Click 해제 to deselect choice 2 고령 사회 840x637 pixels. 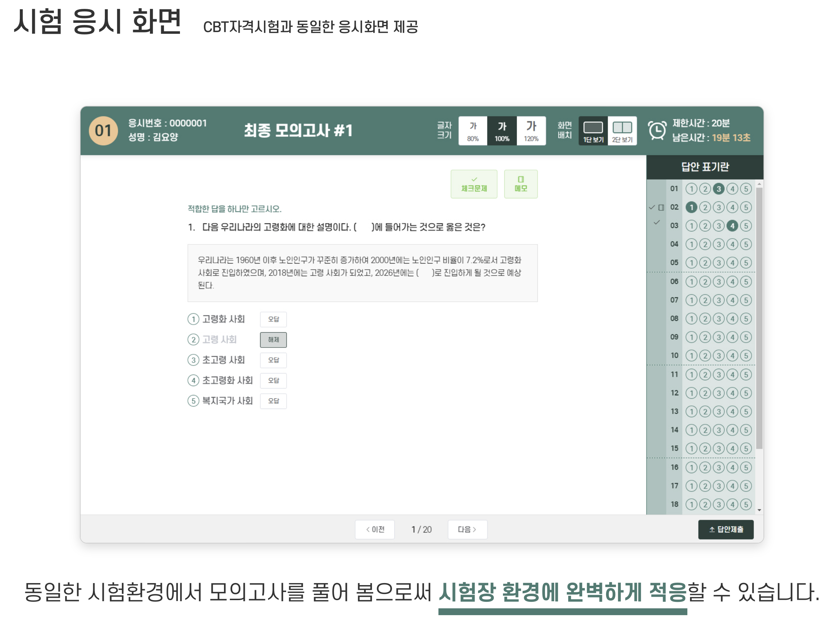click(x=273, y=340)
